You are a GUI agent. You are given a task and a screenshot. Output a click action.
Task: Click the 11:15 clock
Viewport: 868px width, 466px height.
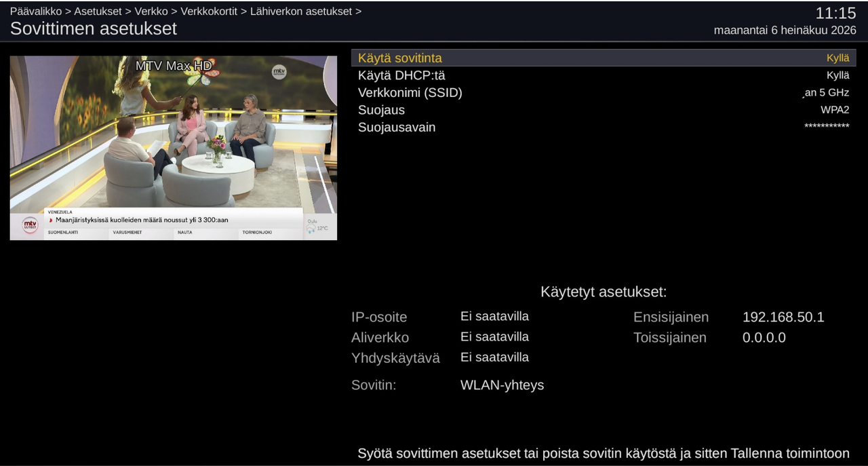pos(835,13)
